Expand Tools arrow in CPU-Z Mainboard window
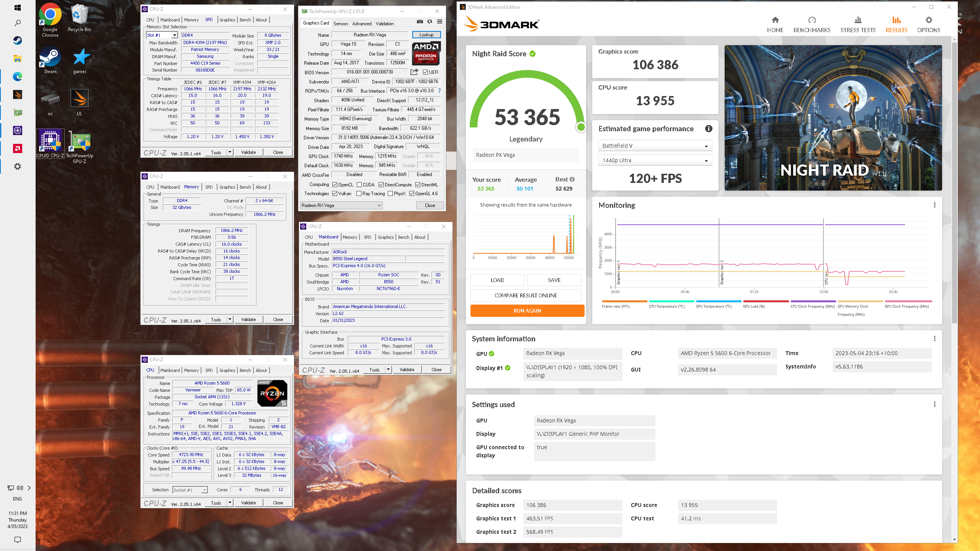Viewport: 980px width, 551px height. click(388, 370)
